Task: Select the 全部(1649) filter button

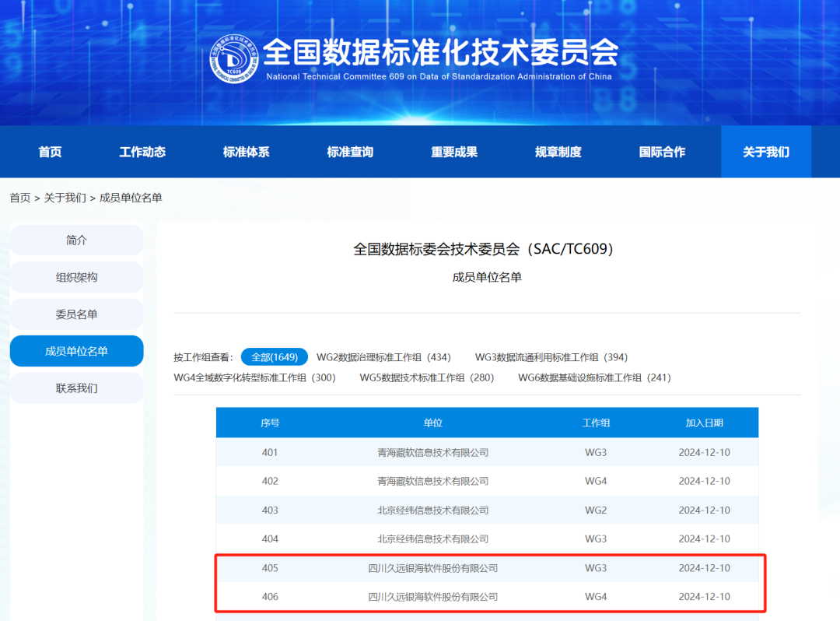Action: [x=274, y=357]
